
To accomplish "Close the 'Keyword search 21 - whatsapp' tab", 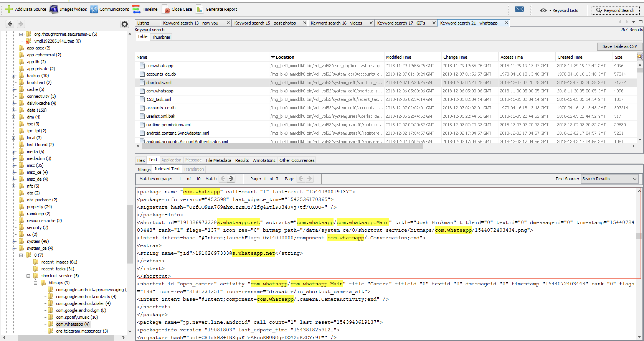I will (506, 23).
